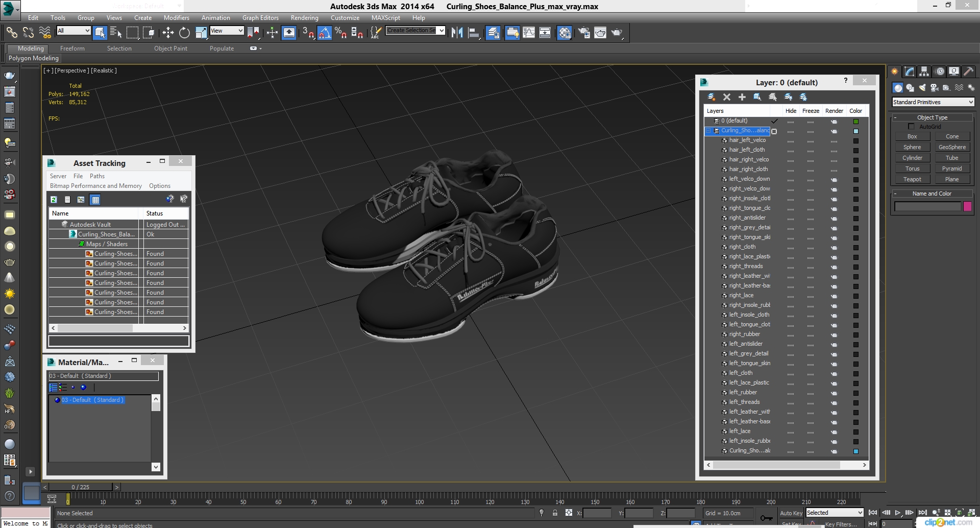Toggle Hide for right_cloth layer row
980x528 pixels.
pos(791,247)
